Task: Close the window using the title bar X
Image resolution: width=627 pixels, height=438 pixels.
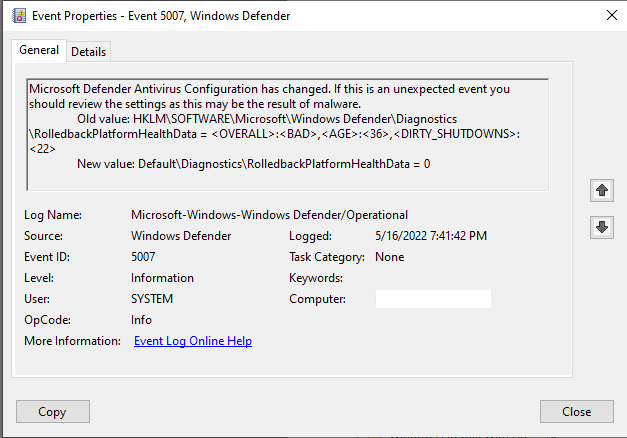Action: pyautogui.click(x=611, y=16)
